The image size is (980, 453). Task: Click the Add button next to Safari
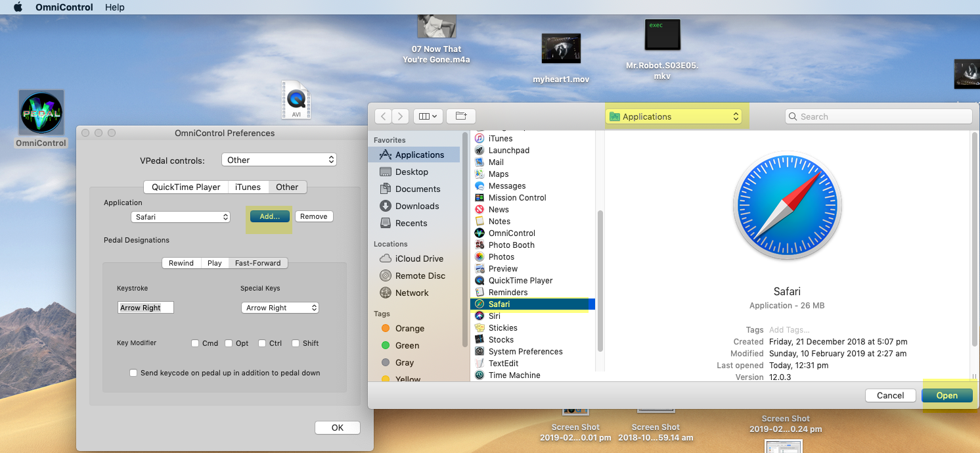coord(269,216)
